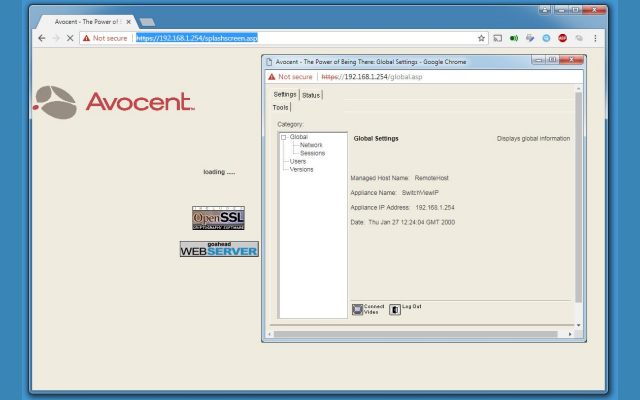This screenshot has height=400, width=640.
Task: Click Displays global information text
Action: [533, 138]
